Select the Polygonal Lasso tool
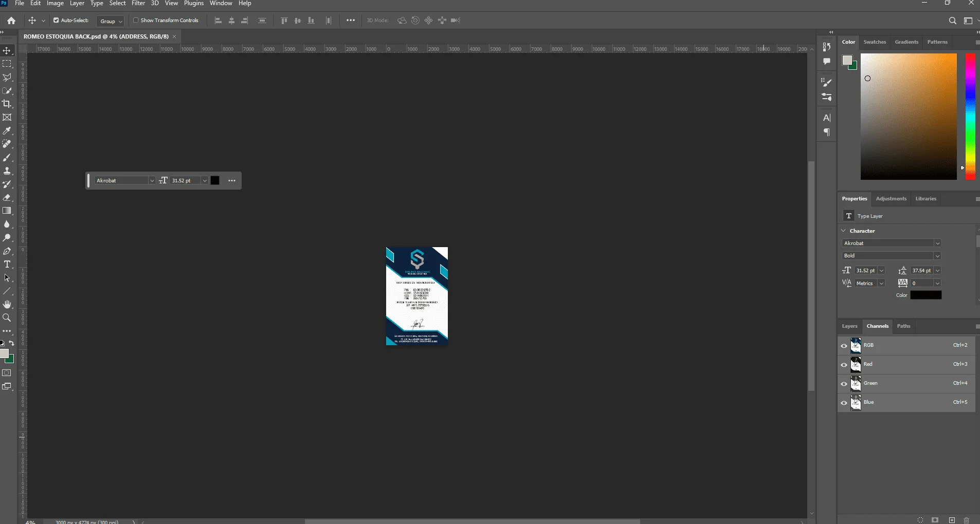Screen dimensions: 980x524 (7, 78)
